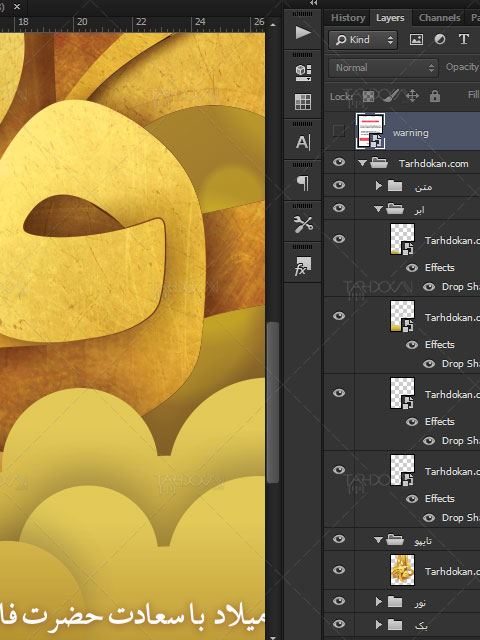The width and height of the screenshot is (480, 640).
Task: Filter layers by pixel image type
Action: coord(416,40)
